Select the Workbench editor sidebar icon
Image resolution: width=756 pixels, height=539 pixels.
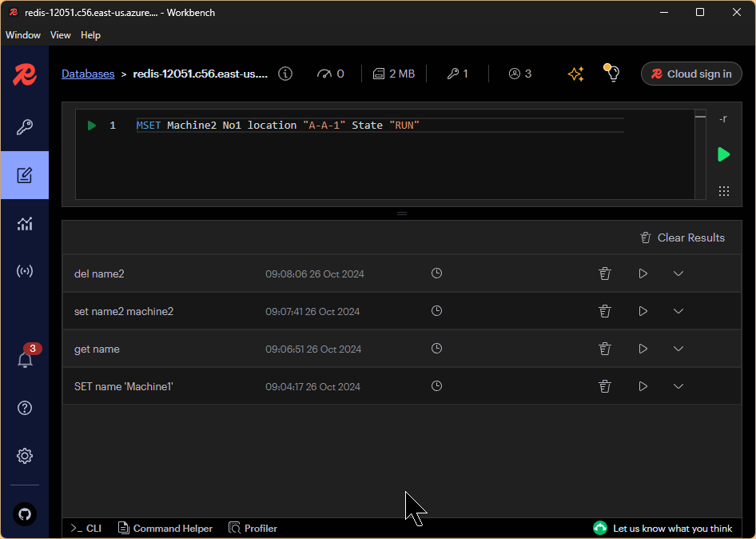[x=25, y=175]
